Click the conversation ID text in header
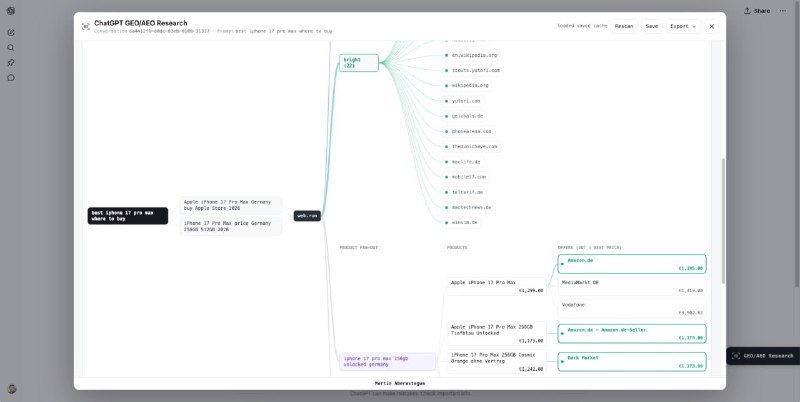This screenshot has height=402, width=800. [169, 31]
